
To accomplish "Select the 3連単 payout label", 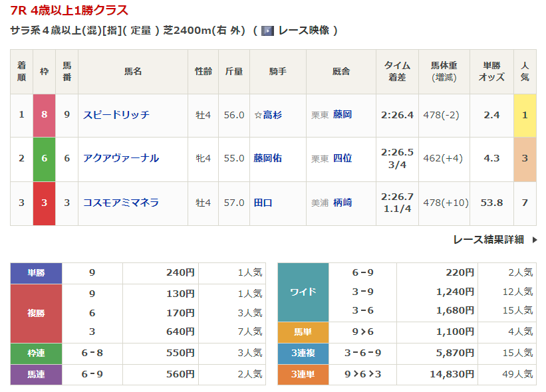I will click(x=303, y=375).
